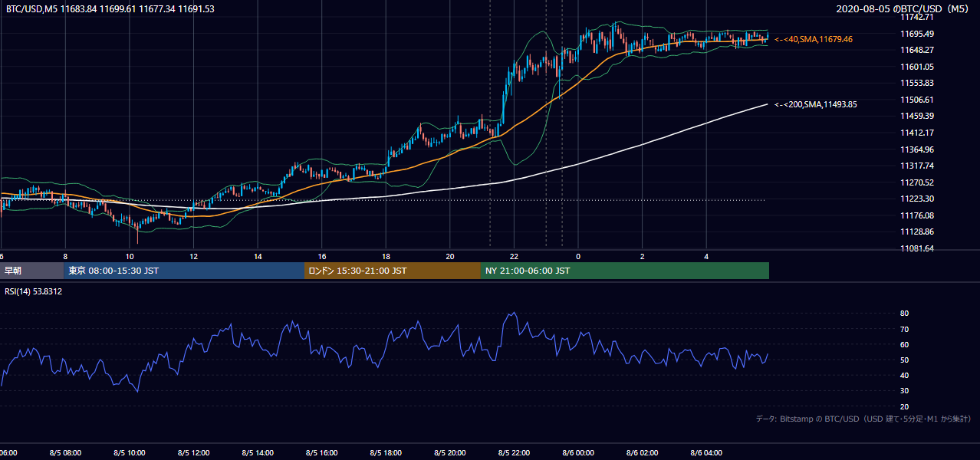980x460 pixels.
Task: Click price axis value 11459.39
Action: 917,116
